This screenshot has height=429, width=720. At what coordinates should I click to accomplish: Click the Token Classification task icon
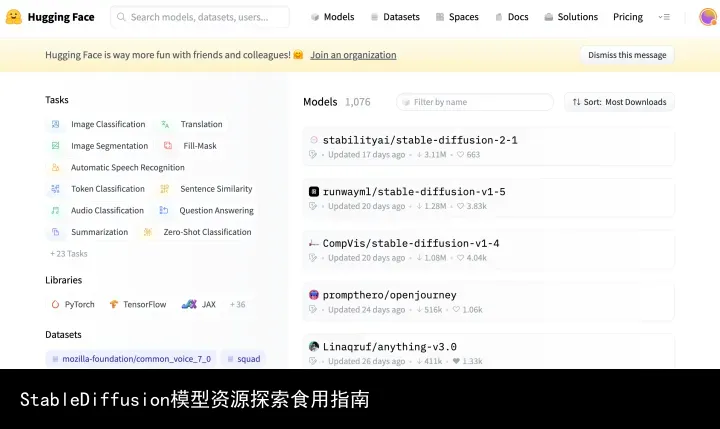point(56,189)
